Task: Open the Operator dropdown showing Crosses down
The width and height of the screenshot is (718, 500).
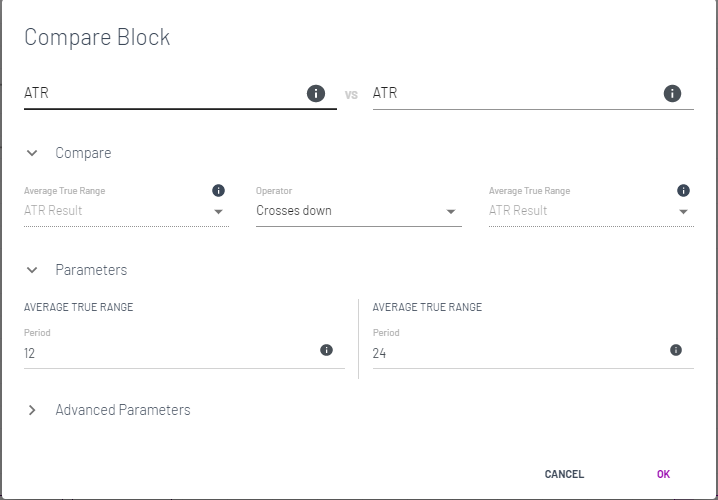Action: (358, 211)
